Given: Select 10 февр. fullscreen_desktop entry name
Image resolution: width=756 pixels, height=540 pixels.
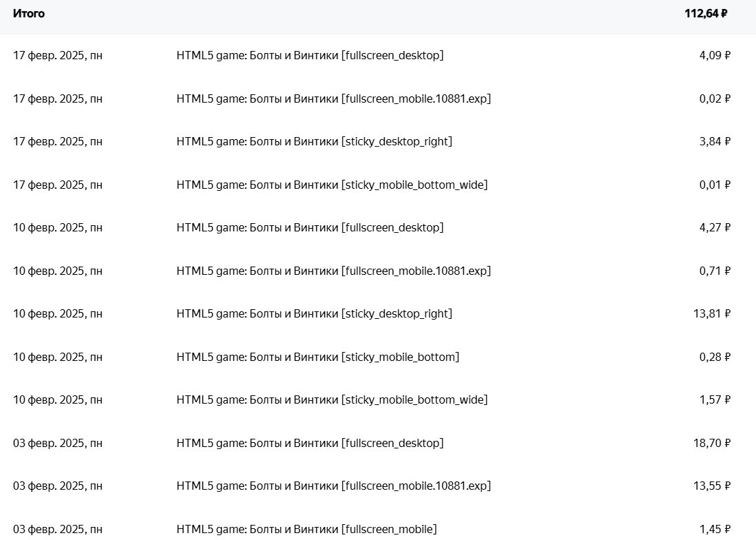Looking at the screenshot, I should pyautogui.click(x=310, y=227).
